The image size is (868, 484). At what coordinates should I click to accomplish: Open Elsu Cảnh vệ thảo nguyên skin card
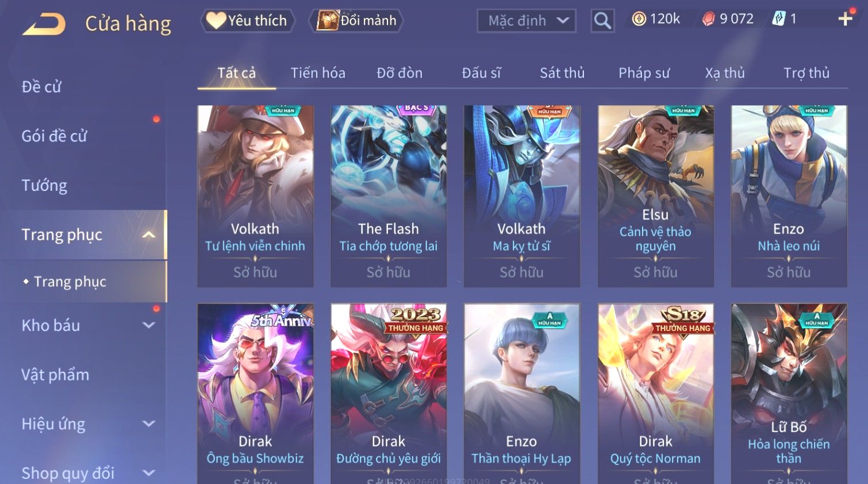click(x=655, y=196)
